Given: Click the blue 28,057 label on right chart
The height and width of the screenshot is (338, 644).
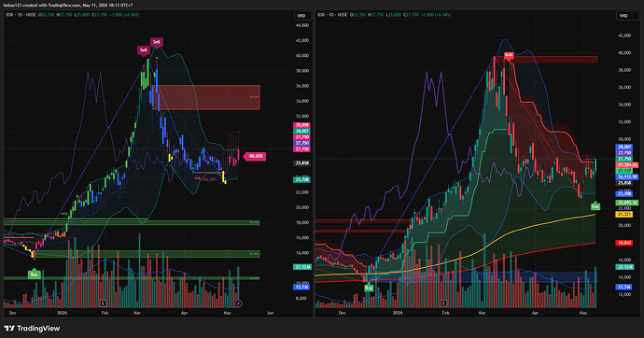Looking at the screenshot, I should click(x=624, y=147).
